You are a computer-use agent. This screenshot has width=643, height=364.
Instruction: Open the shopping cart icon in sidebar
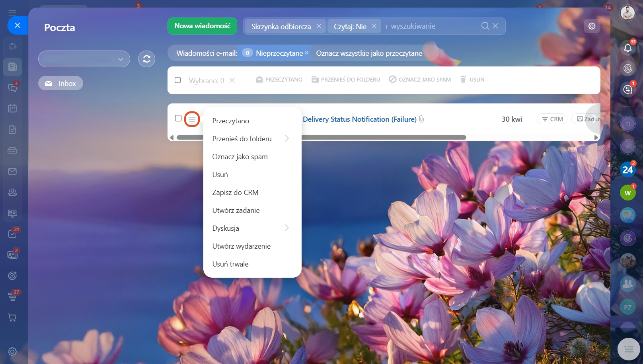12,317
